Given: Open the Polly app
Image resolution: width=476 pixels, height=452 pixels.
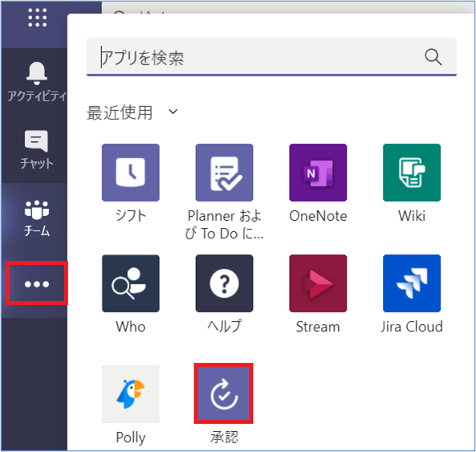Looking at the screenshot, I should pos(131,394).
